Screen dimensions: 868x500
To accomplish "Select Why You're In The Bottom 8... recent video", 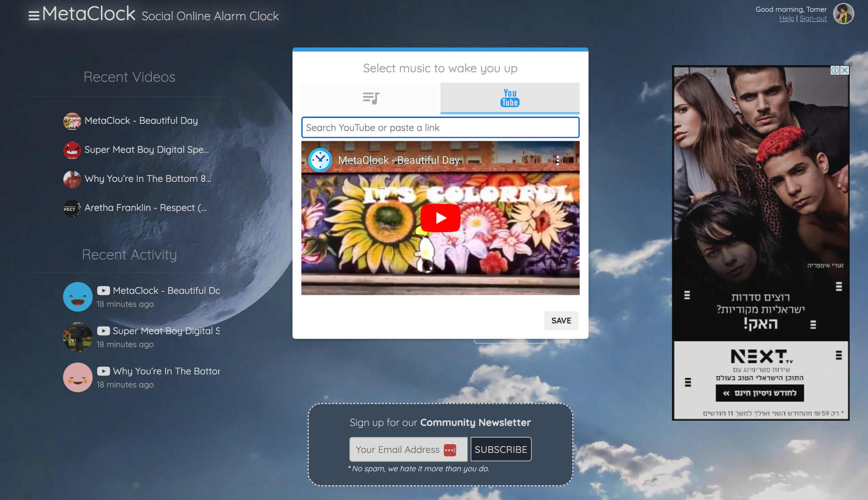I will 147,179.
